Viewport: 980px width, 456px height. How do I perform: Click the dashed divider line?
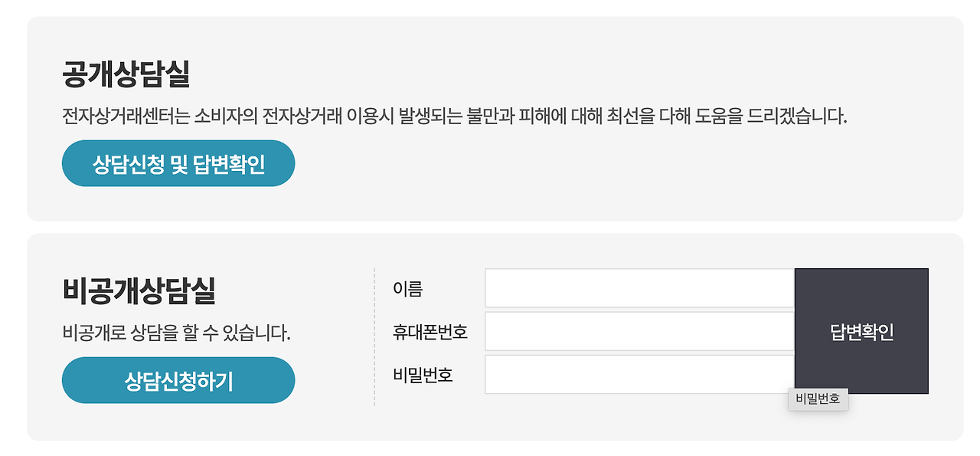[374, 333]
